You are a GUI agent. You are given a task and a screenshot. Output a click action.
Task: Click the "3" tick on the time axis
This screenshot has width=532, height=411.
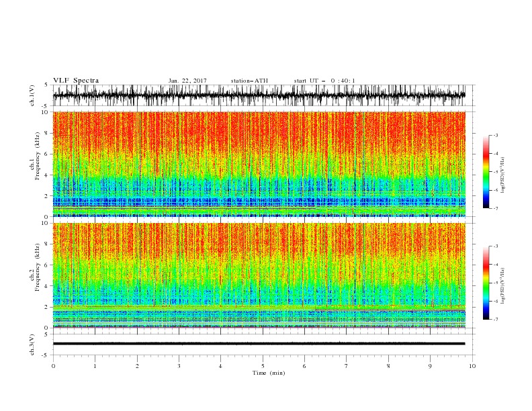179,366
